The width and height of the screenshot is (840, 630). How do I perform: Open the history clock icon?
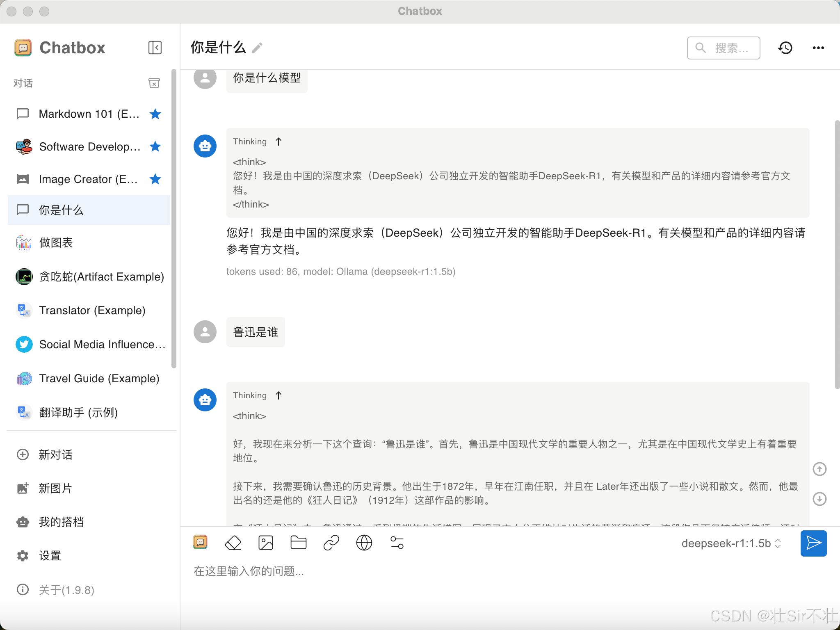point(785,48)
